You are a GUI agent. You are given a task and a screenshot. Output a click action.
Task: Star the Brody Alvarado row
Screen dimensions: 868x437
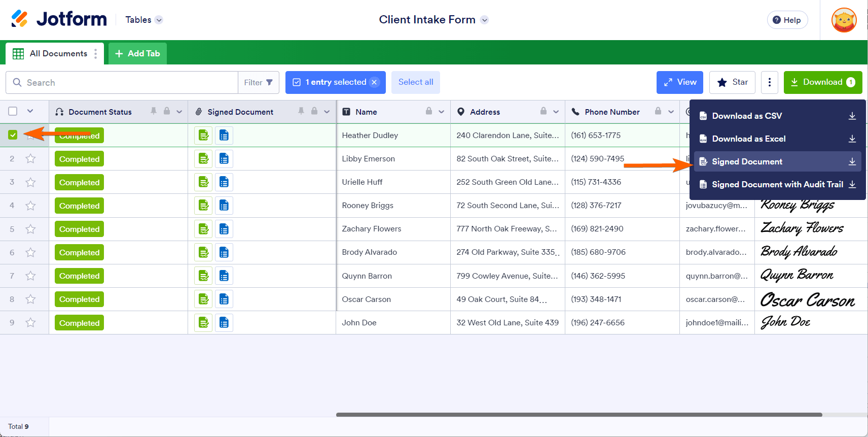click(x=31, y=252)
